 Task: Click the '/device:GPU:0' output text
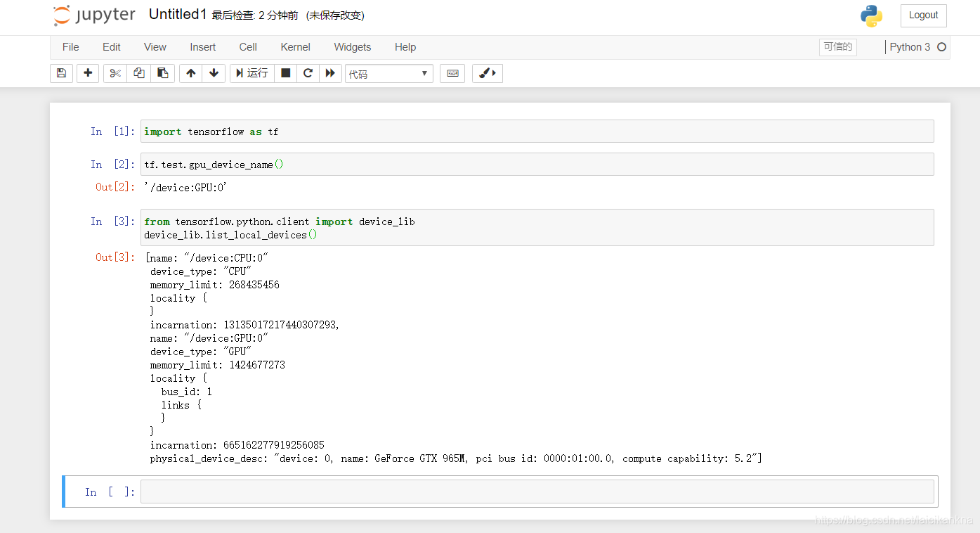[x=186, y=188]
